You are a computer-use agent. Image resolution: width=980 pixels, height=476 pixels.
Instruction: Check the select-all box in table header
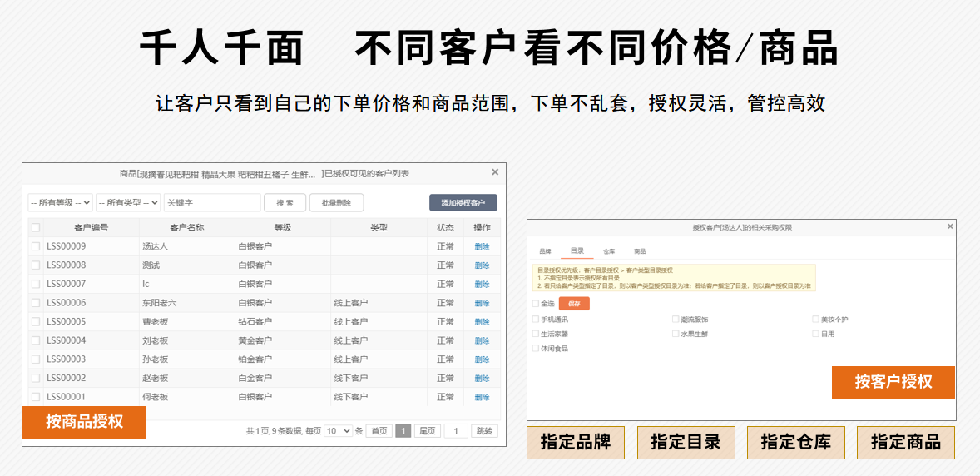pos(35,227)
